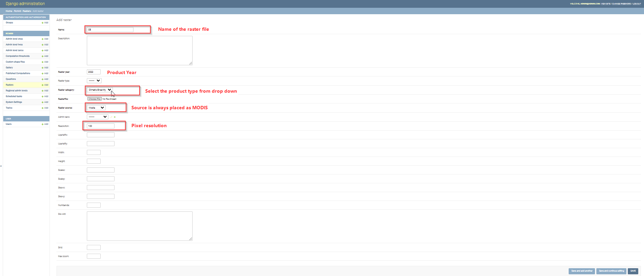Click the Log Out link
Image resolution: width=644 pixels, height=276 pixels.
tap(637, 4)
